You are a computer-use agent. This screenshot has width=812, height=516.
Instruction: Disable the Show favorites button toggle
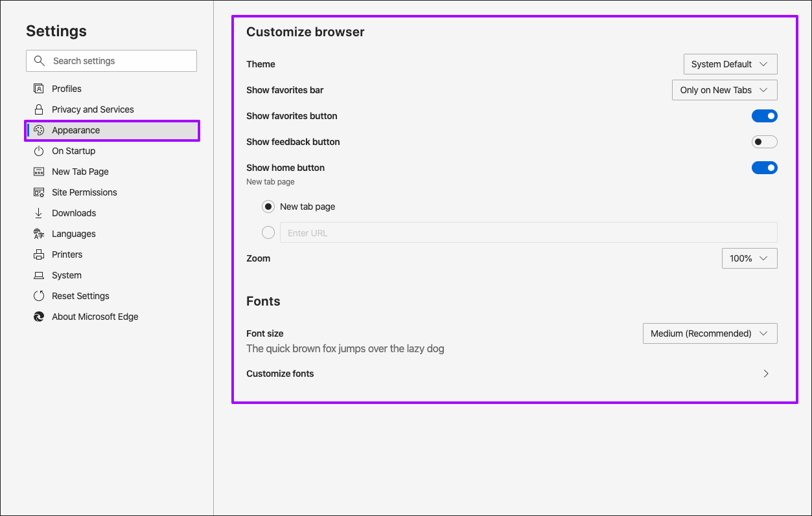click(x=764, y=115)
